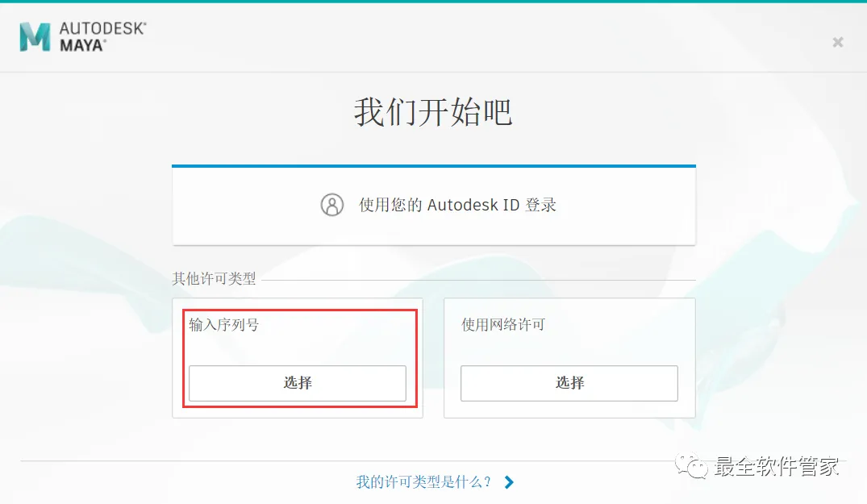867x504 pixels.
Task: Click the AUTODESK MAYA wordmark text
Action: [x=103, y=37]
